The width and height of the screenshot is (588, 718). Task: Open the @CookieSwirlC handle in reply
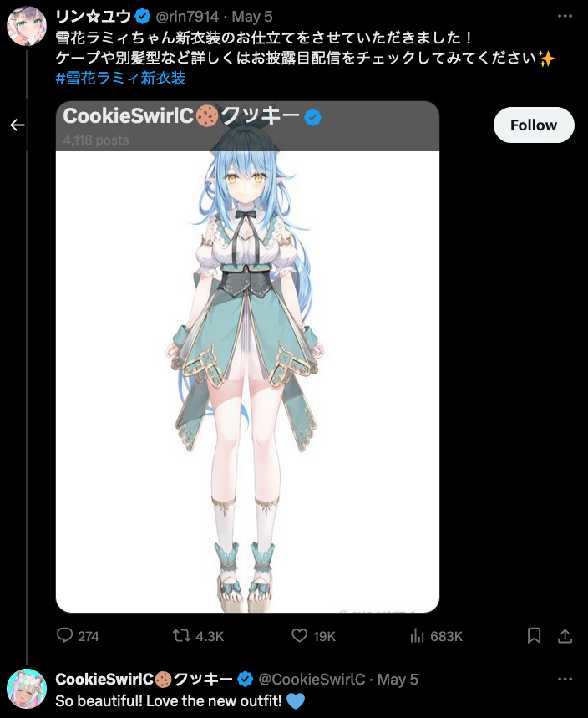tap(312, 679)
